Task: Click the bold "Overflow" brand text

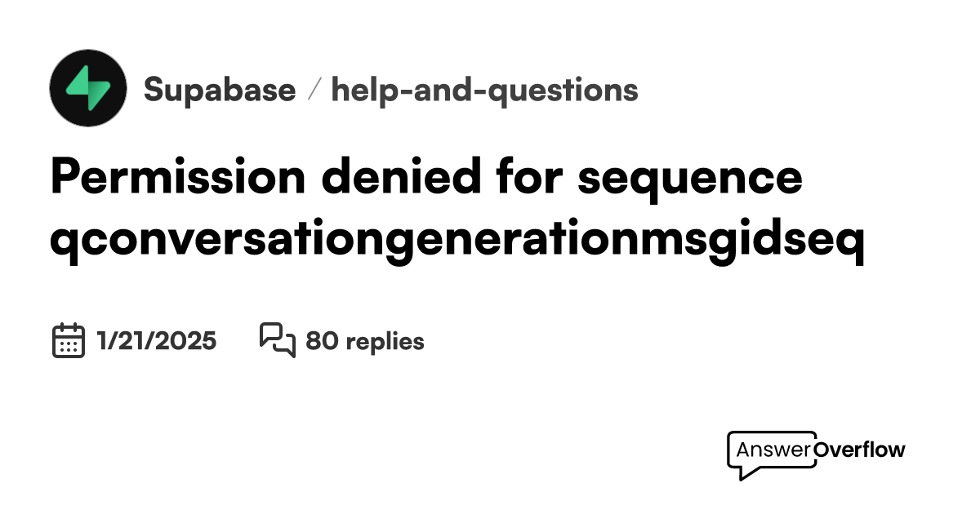Action: tap(860, 450)
